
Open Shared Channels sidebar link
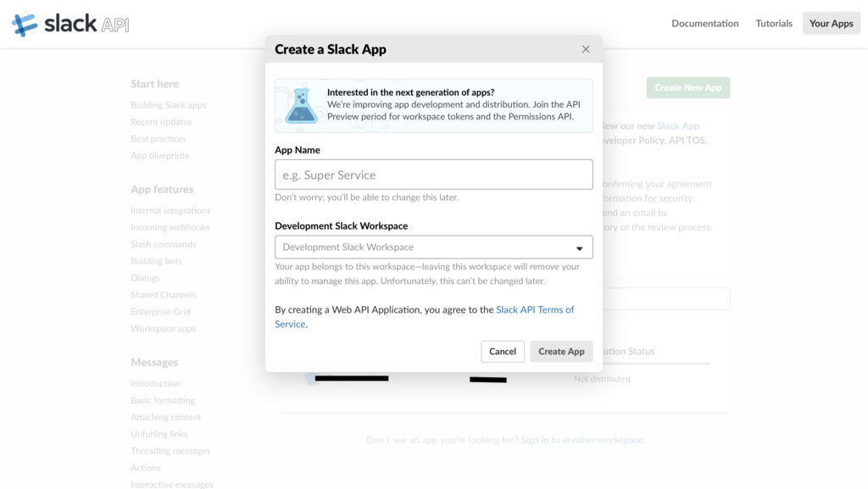point(164,295)
